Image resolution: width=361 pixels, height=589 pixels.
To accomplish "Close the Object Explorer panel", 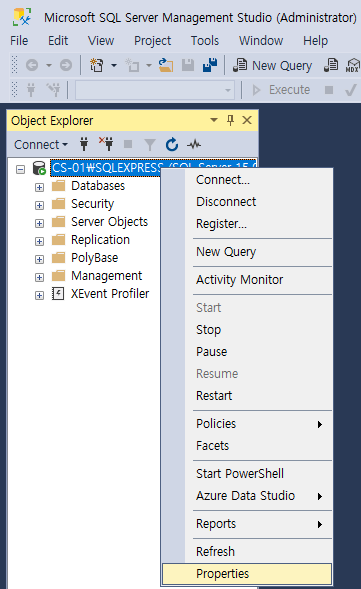I will (x=247, y=120).
